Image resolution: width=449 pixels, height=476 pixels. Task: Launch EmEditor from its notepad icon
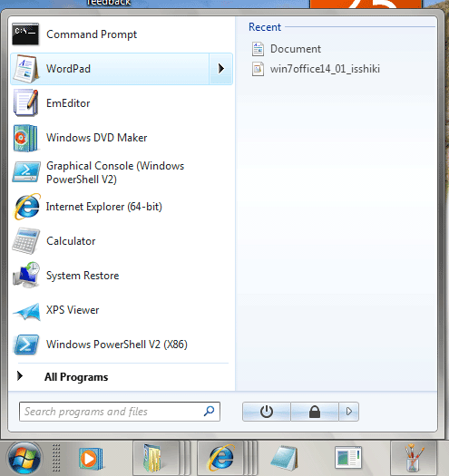(x=25, y=102)
